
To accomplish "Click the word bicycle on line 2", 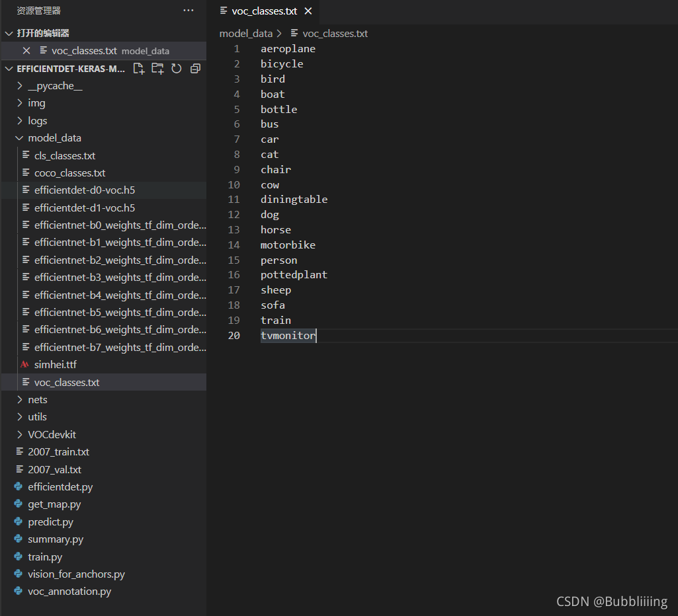I will (282, 64).
